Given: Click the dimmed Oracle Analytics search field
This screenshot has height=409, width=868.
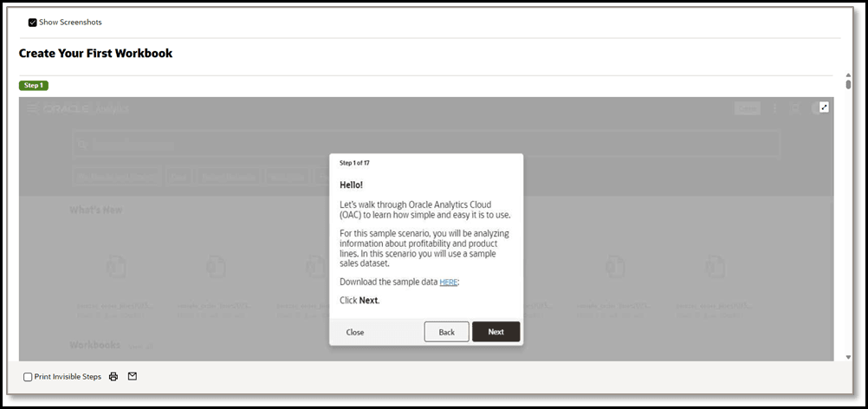Looking at the screenshot, I should pos(426,145).
